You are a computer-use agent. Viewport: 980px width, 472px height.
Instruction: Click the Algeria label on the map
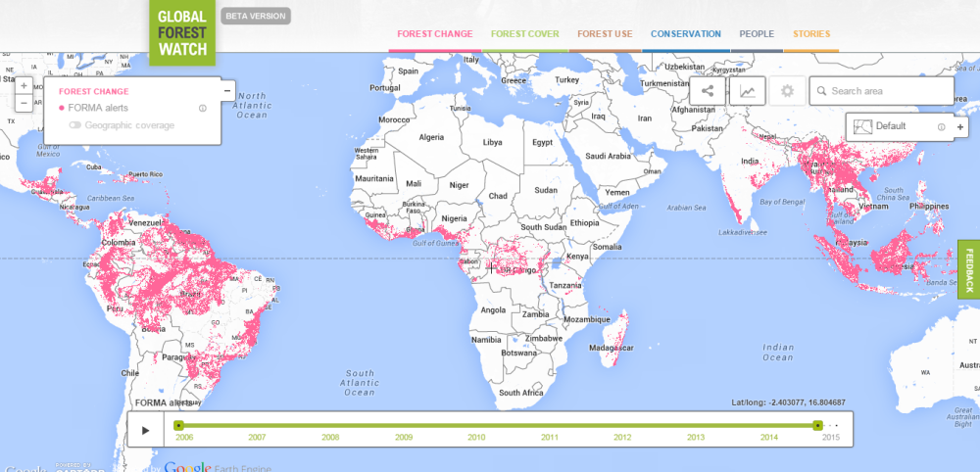[431, 137]
